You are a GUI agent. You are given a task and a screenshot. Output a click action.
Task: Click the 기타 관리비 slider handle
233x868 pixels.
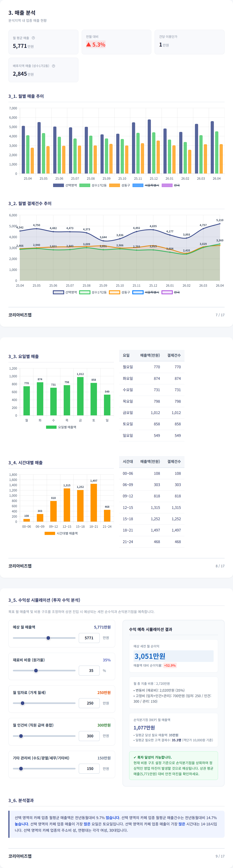pyautogui.click(x=21, y=769)
